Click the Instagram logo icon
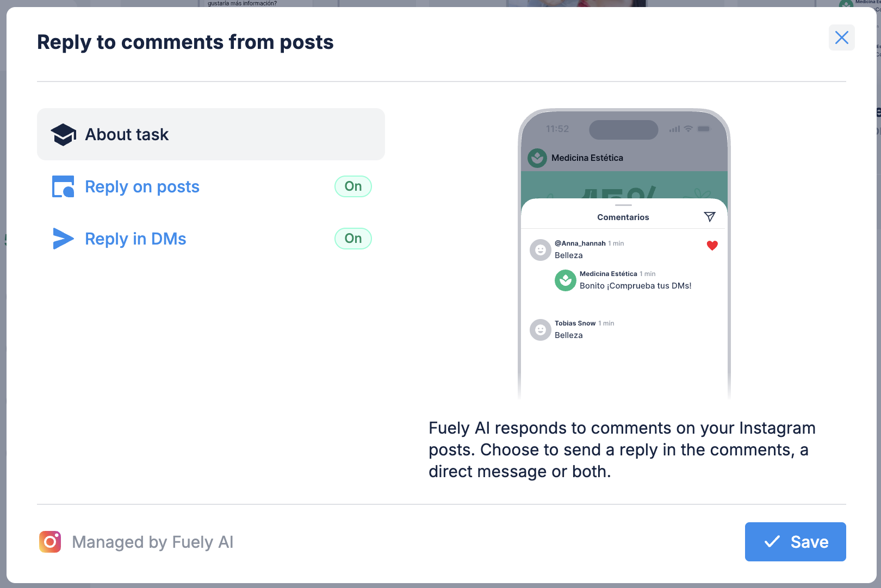881x588 pixels. (50, 542)
